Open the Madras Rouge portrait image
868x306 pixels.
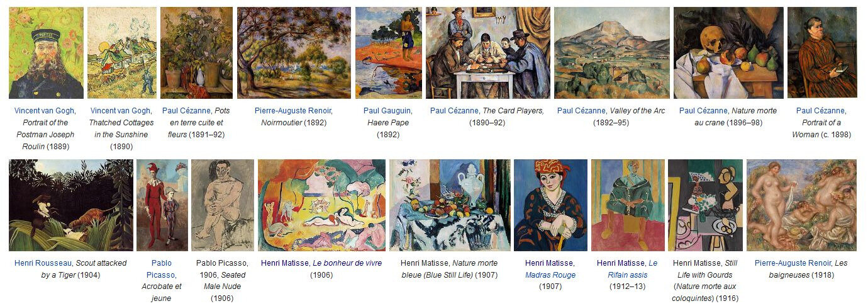[550, 205]
